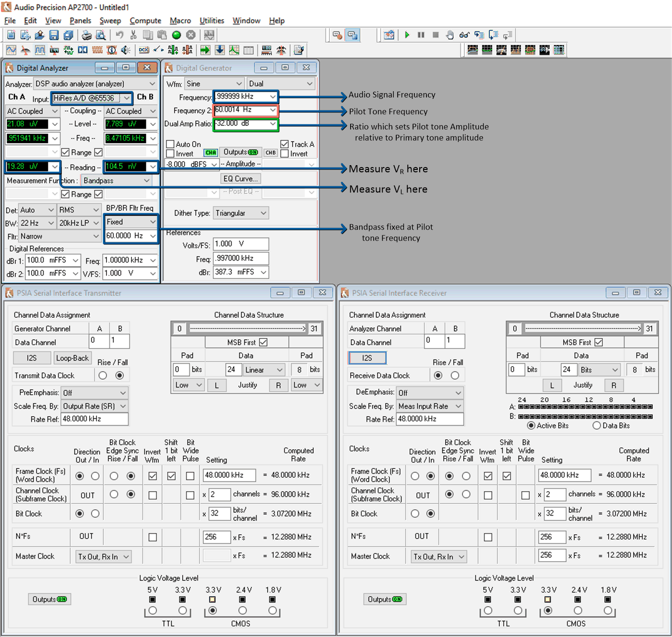Click the Cut scissors toolbar icon

coord(133,35)
